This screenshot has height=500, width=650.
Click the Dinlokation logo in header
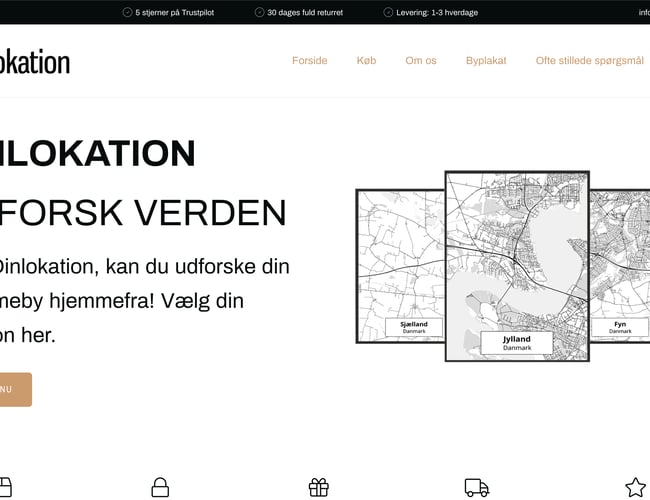[x=34, y=61]
